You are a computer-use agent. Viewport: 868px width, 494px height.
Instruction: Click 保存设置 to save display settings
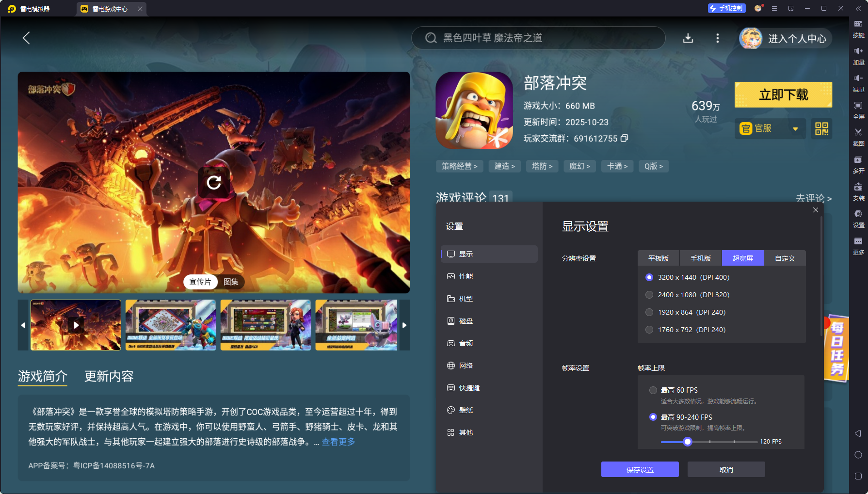pyautogui.click(x=640, y=469)
